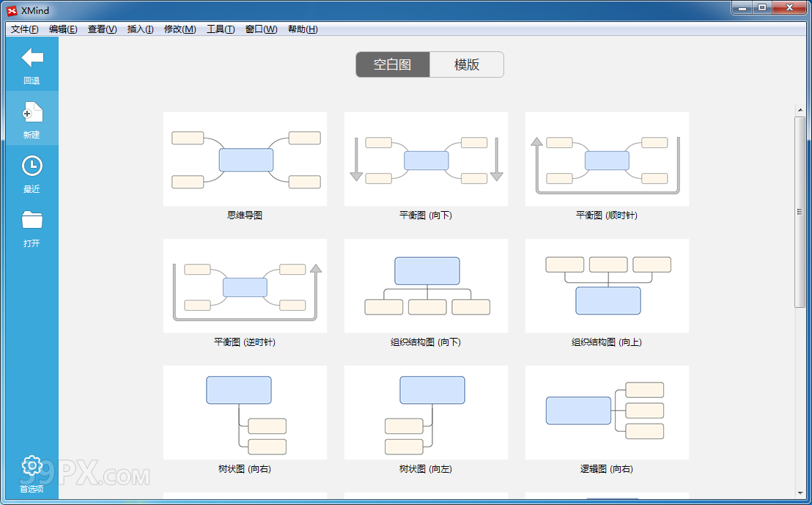Screen dimensions: 812x505
Task: Open the 最近 recent clock icon
Action: point(32,166)
